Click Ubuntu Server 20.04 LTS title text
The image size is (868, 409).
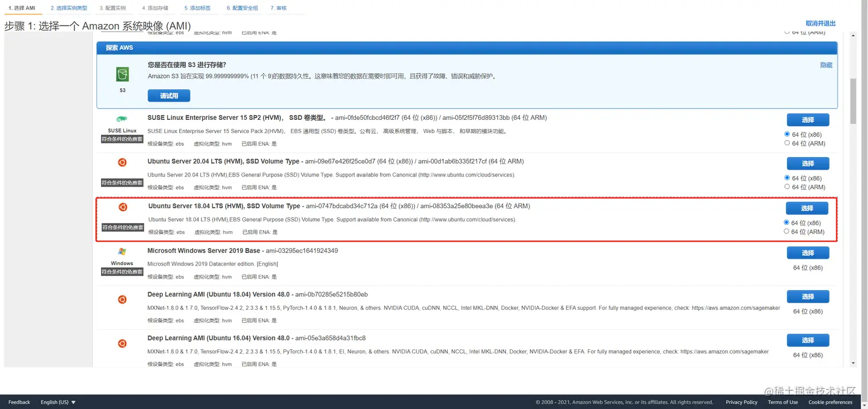(x=223, y=161)
